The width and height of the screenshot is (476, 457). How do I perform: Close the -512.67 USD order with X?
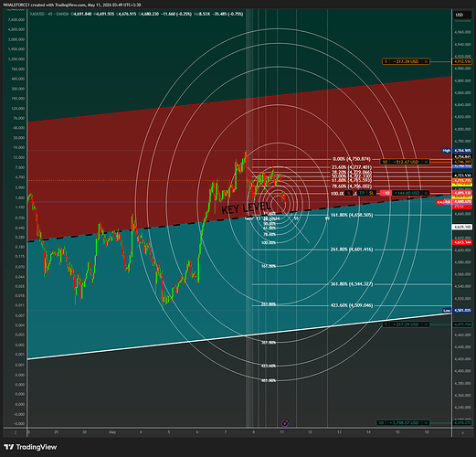[427, 162]
